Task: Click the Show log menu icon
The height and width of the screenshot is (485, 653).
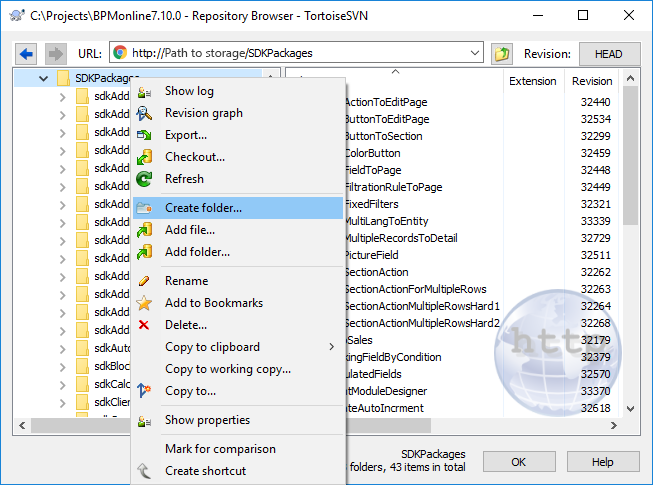Action: click(x=146, y=92)
